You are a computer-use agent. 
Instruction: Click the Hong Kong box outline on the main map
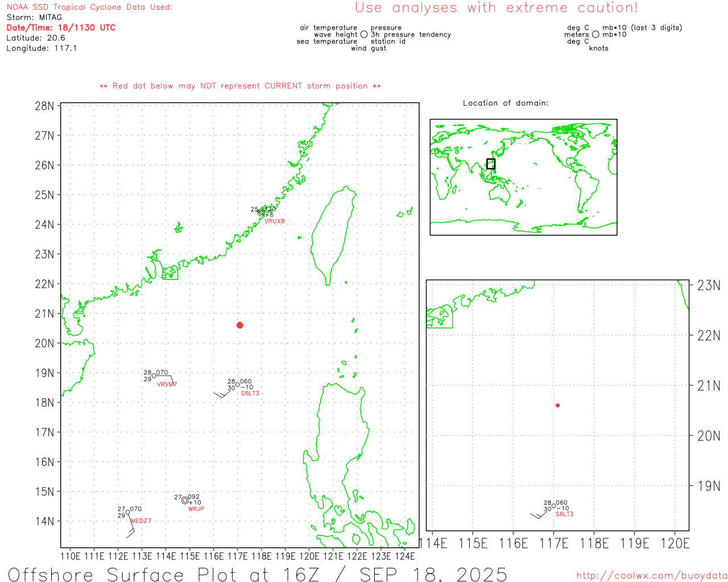[x=169, y=273]
